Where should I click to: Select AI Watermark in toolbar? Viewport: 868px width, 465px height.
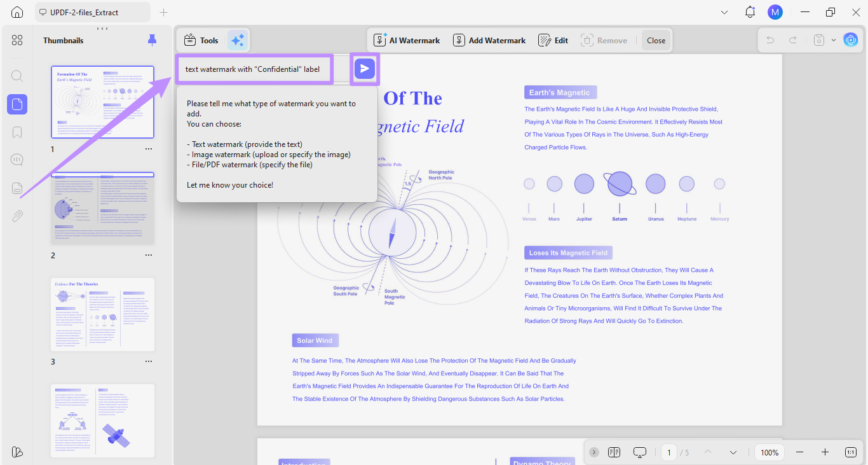point(407,40)
